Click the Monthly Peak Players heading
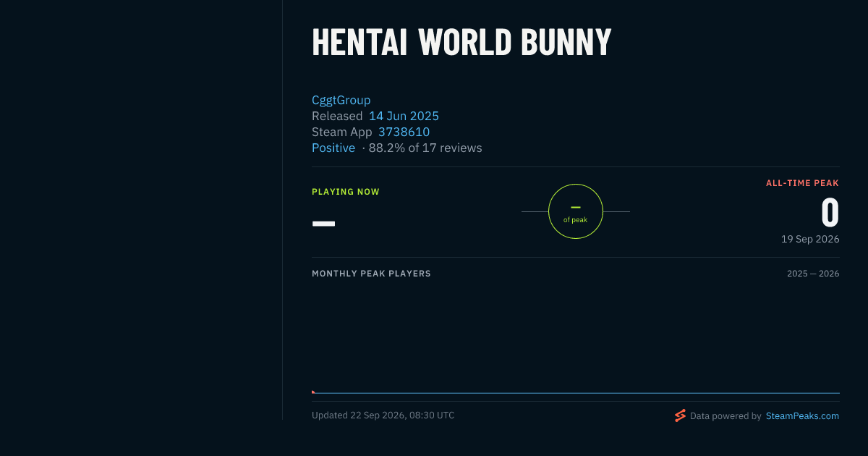 click(371, 274)
